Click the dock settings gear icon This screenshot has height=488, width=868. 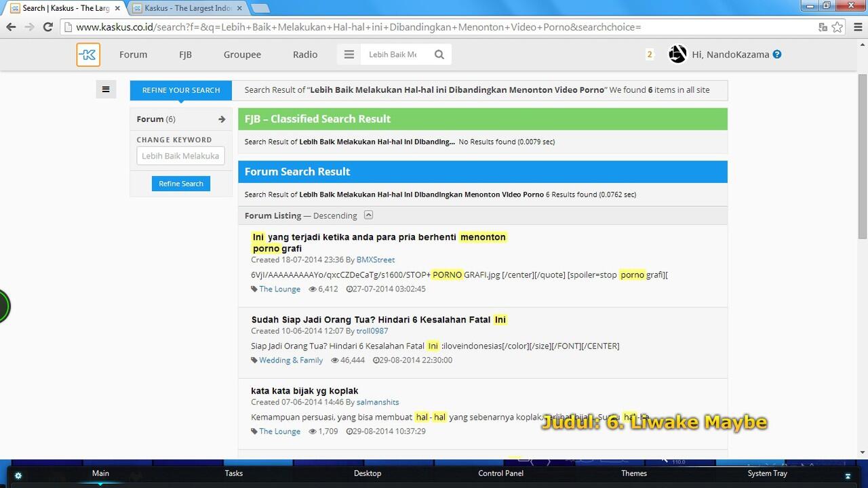click(x=18, y=476)
